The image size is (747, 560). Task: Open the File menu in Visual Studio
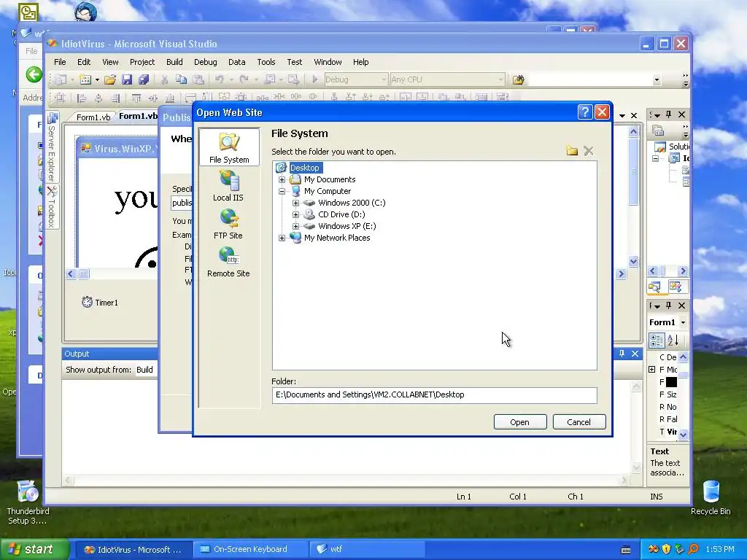pyautogui.click(x=60, y=62)
